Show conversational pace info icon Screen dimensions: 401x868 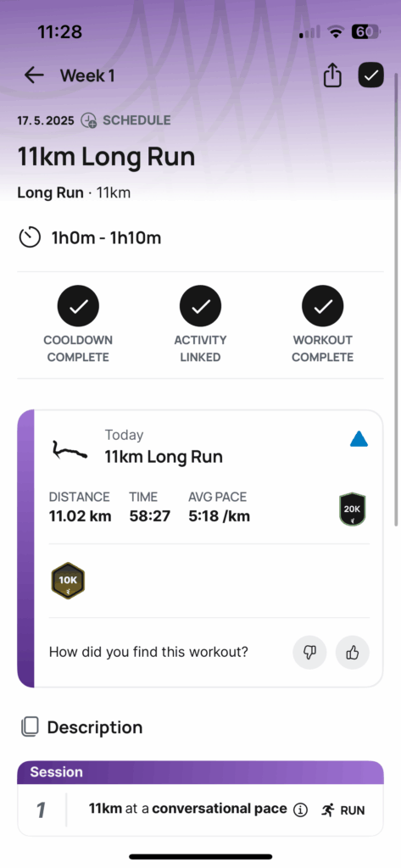tap(300, 810)
